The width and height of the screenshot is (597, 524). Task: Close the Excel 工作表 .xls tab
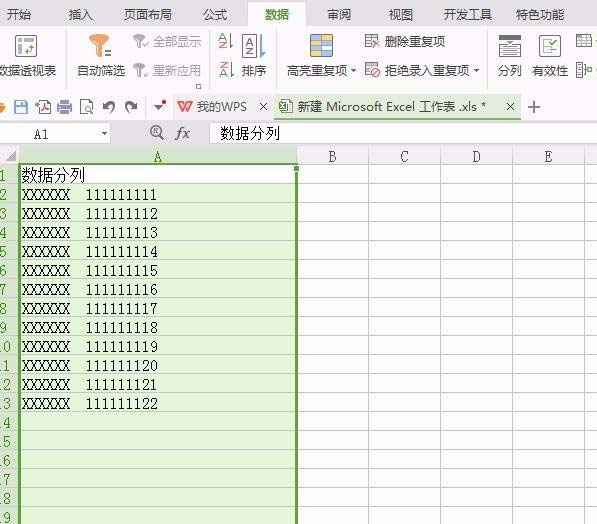(x=511, y=107)
